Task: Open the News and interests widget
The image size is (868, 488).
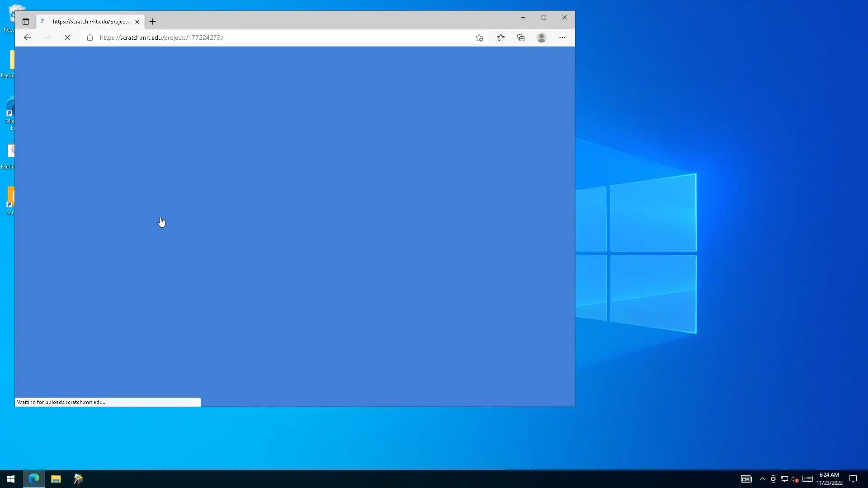Action: 746,479
